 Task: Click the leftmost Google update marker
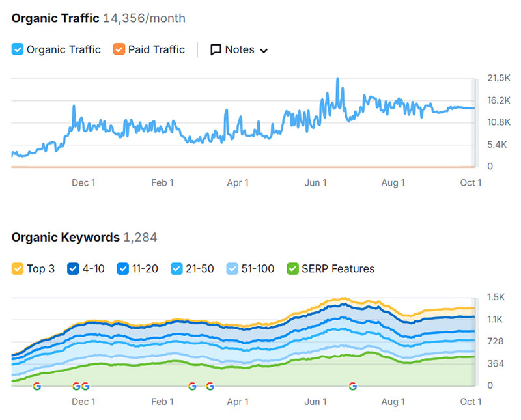point(36,386)
